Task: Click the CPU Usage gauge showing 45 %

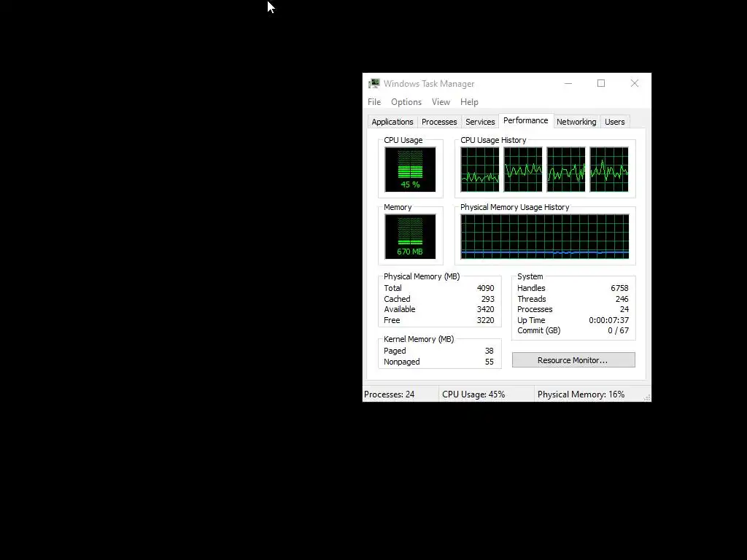Action: click(410, 169)
